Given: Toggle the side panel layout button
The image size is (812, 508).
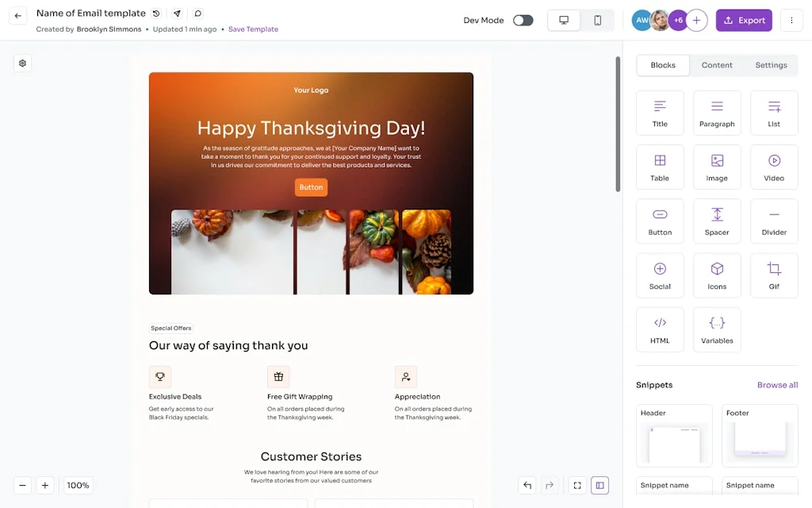Looking at the screenshot, I should point(599,485).
